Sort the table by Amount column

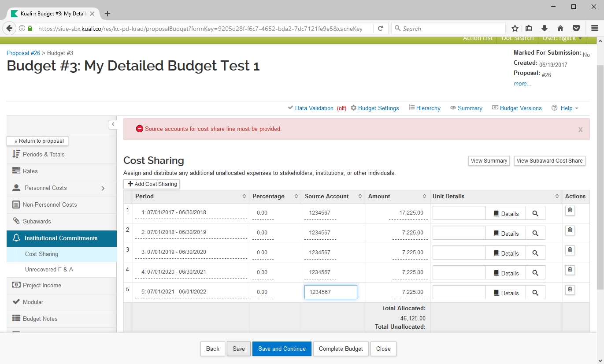(424, 197)
